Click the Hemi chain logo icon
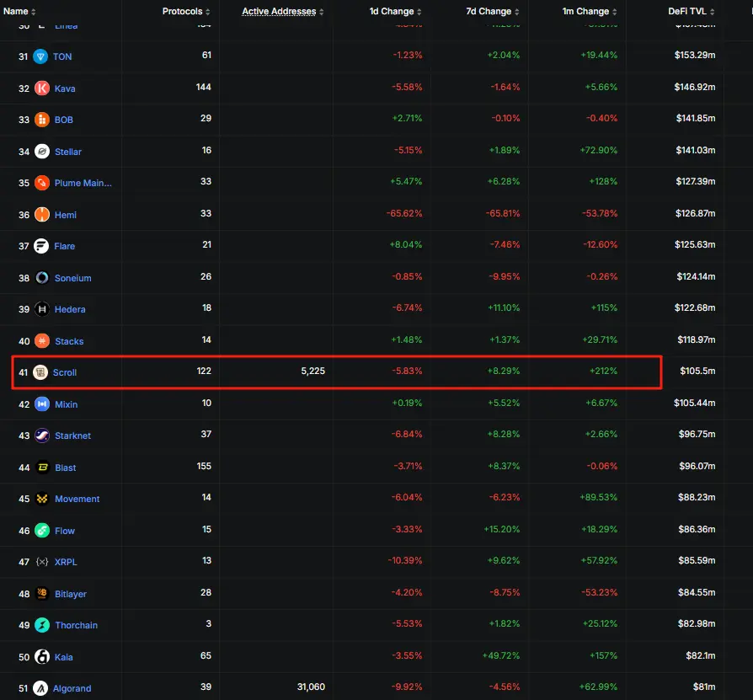This screenshot has width=753, height=700. tap(42, 215)
